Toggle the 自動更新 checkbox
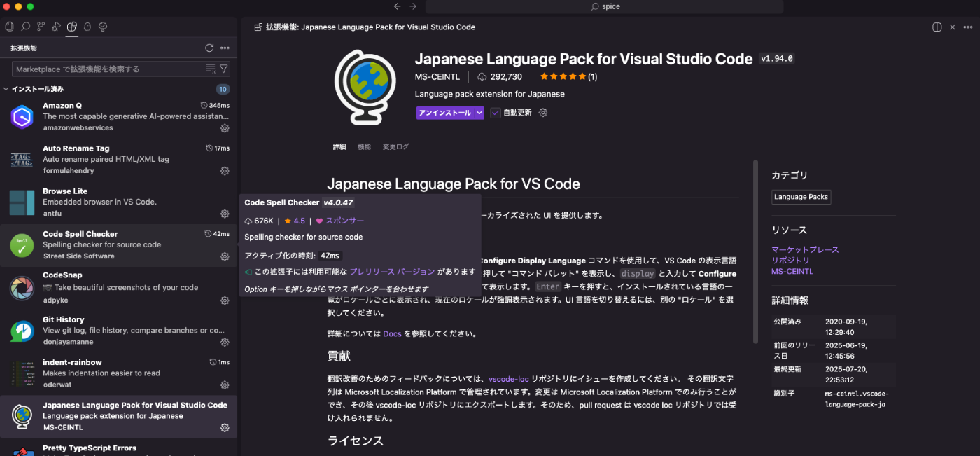Viewport: 980px width, 456px height. coord(496,113)
